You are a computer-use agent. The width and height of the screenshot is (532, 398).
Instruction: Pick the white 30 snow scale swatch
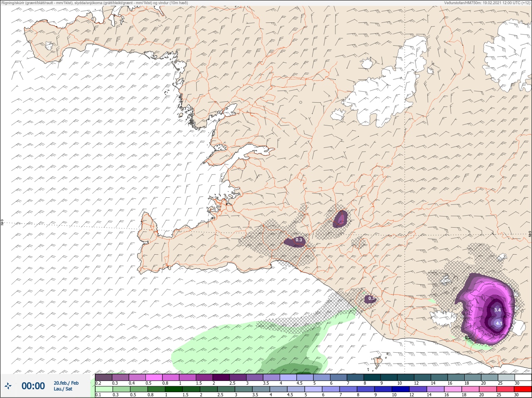(x=523, y=377)
